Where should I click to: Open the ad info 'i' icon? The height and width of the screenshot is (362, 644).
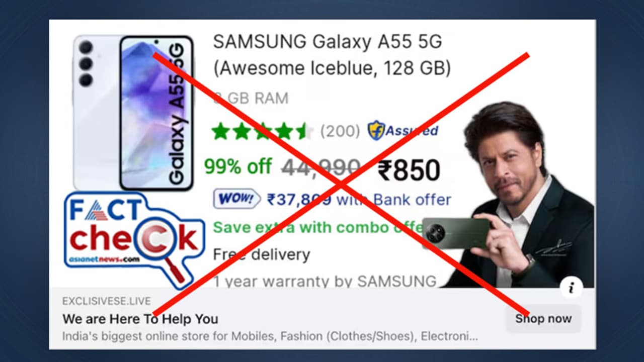[x=571, y=288]
